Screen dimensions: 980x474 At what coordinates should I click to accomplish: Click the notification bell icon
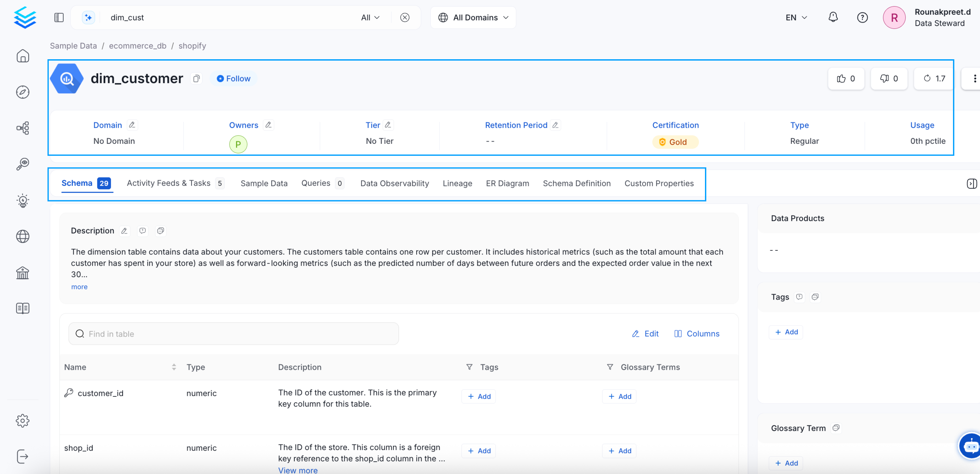[x=833, y=17]
